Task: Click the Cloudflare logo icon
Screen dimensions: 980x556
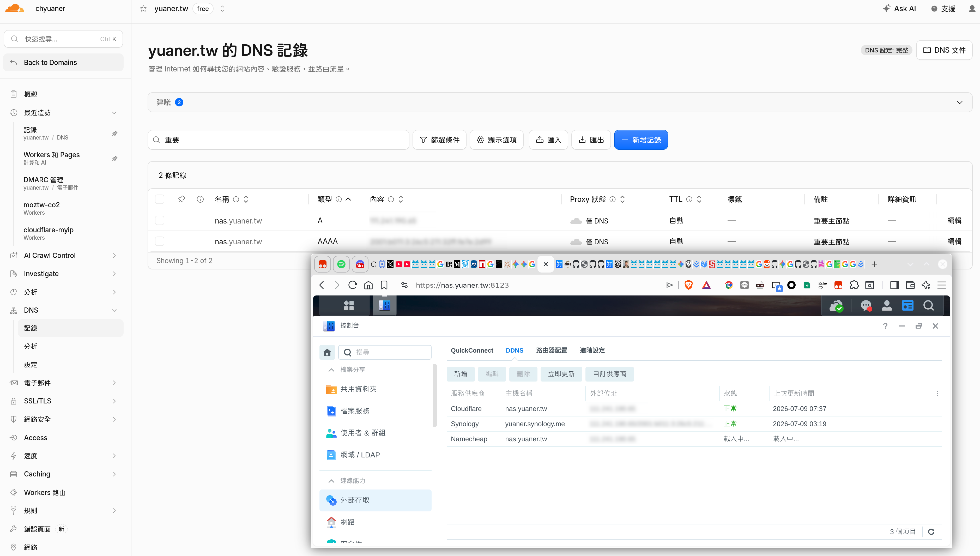Action: (x=15, y=8)
